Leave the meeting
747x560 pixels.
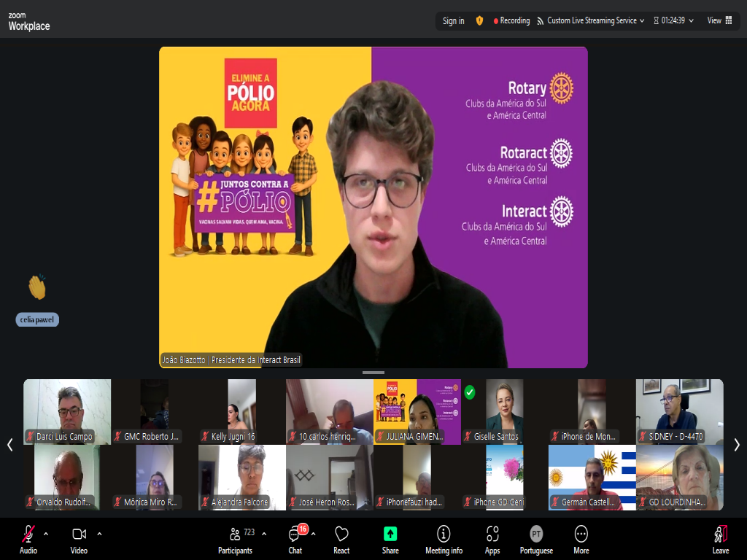[x=720, y=538]
